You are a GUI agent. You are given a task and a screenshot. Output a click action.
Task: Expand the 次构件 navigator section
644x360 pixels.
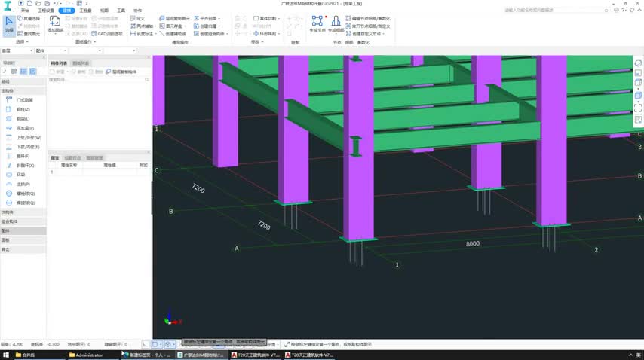[x=23, y=212]
